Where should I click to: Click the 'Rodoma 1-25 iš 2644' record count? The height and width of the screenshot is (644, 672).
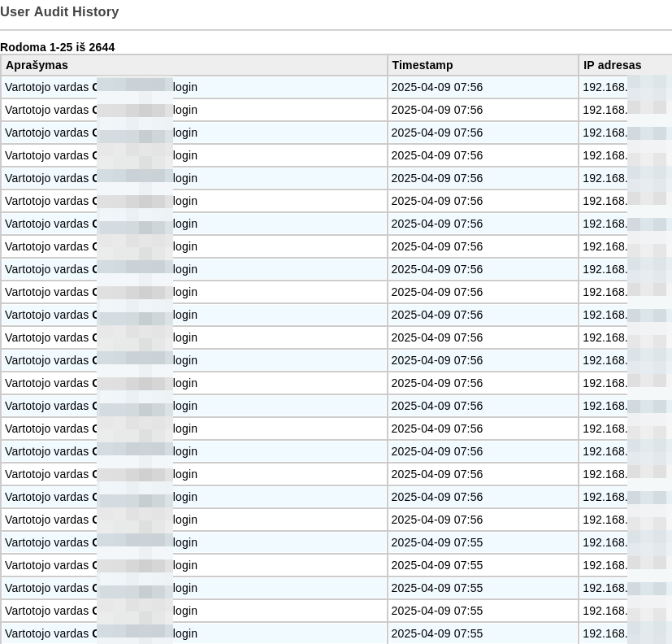[x=58, y=47]
